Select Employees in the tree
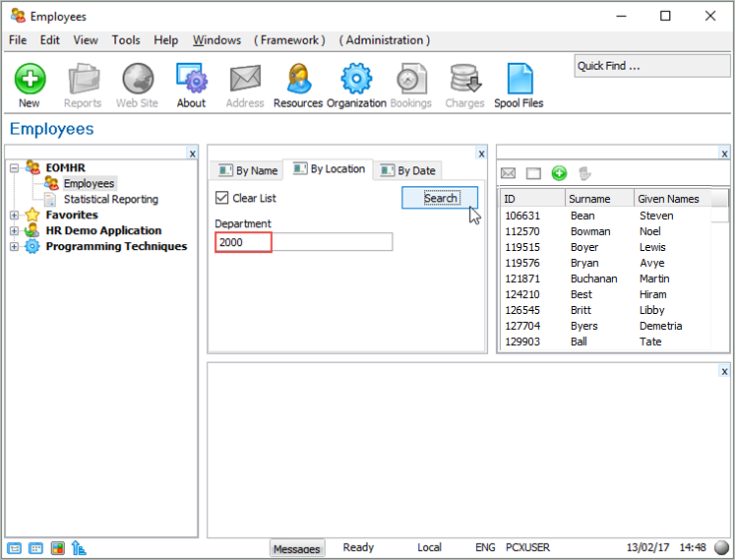735x560 pixels. pyautogui.click(x=90, y=183)
